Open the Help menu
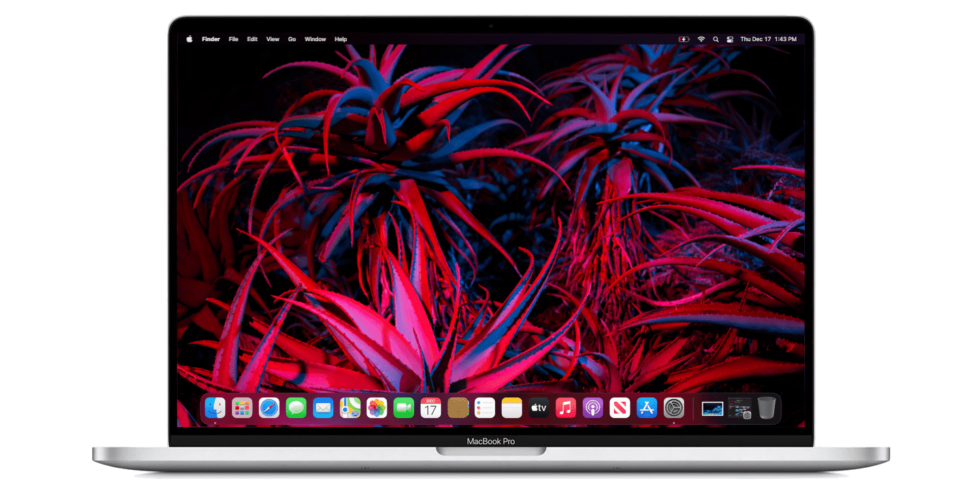This screenshot has width=980, height=490. point(341,39)
